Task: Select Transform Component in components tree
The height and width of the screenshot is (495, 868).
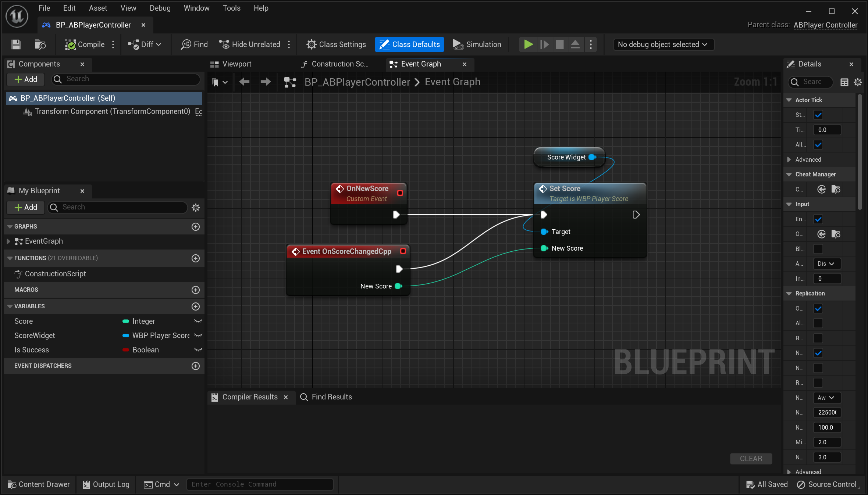Action: point(113,111)
